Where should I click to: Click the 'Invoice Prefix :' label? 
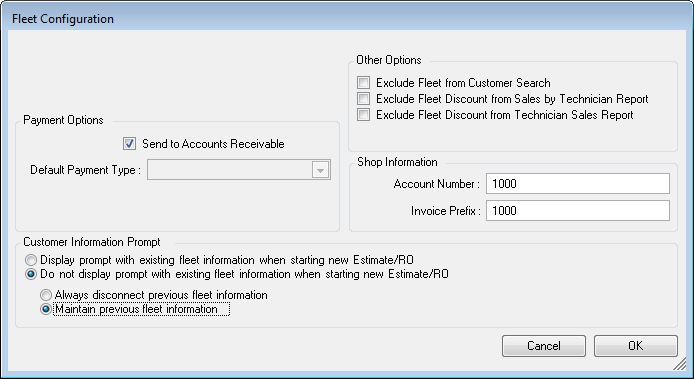[446, 211]
